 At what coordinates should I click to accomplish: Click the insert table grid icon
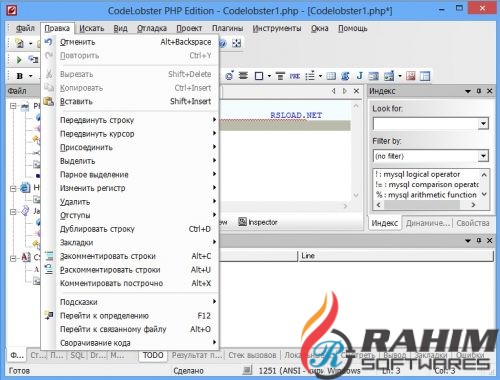point(331,76)
